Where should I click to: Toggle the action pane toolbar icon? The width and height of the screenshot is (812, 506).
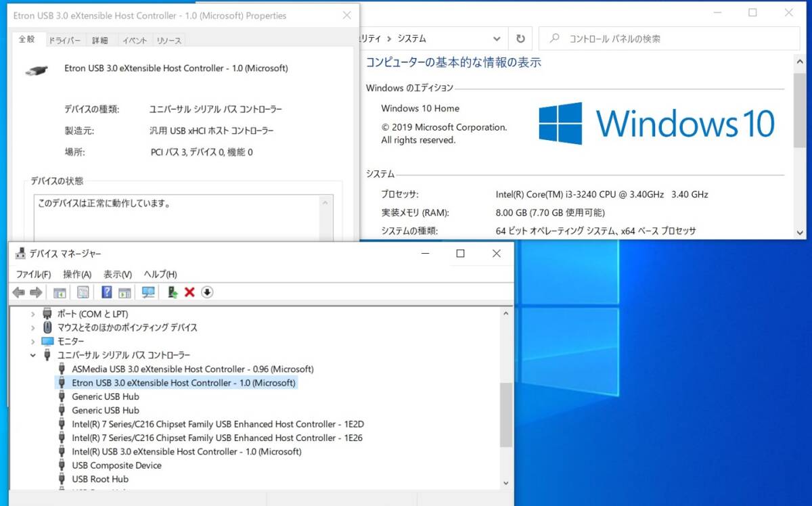[125, 292]
